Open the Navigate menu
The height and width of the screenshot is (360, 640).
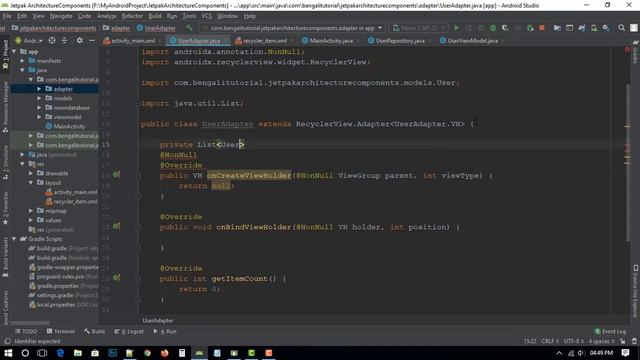pyautogui.click(x=61, y=16)
